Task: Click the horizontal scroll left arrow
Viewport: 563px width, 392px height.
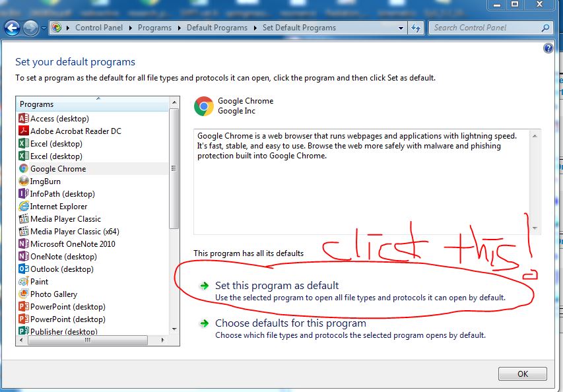Action: click(21, 340)
